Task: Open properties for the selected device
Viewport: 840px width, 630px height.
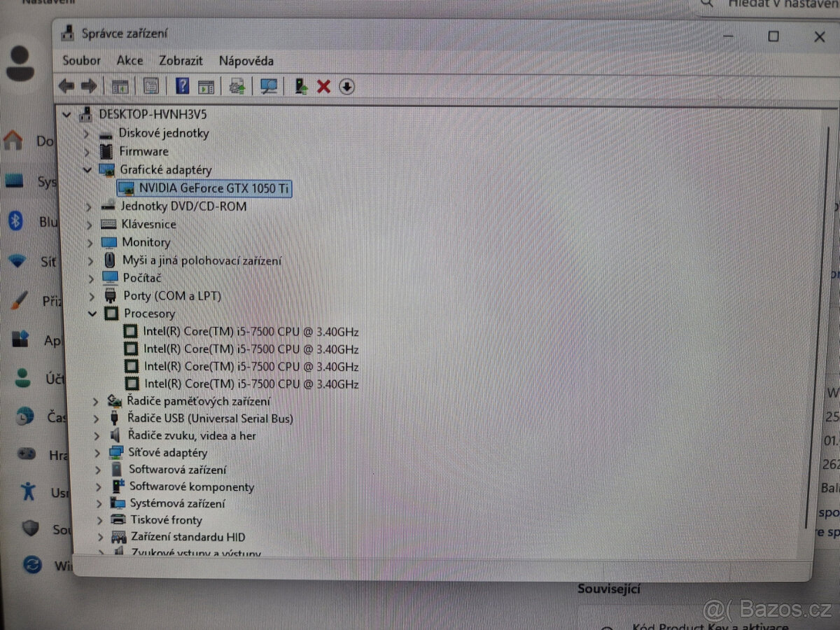Action: coord(150,85)
